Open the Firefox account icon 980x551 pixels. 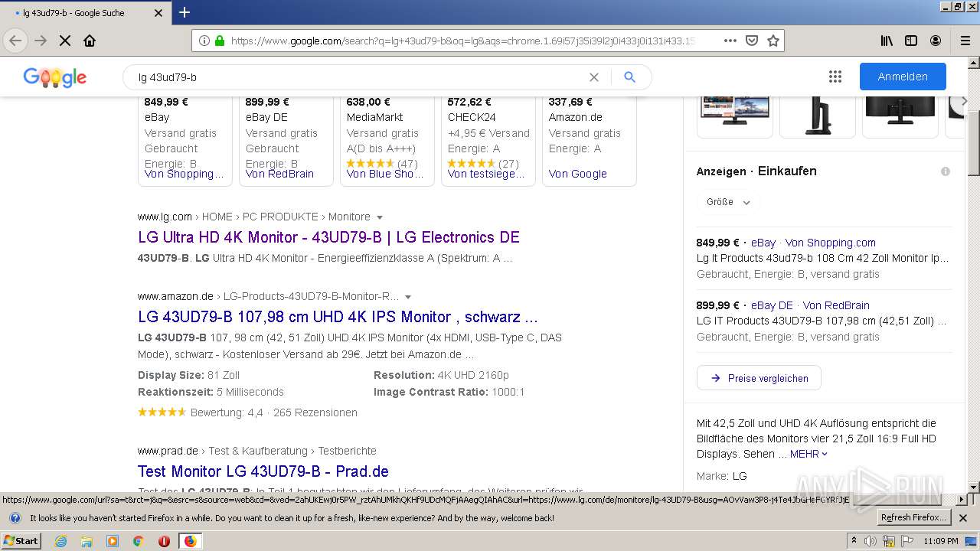936,41
